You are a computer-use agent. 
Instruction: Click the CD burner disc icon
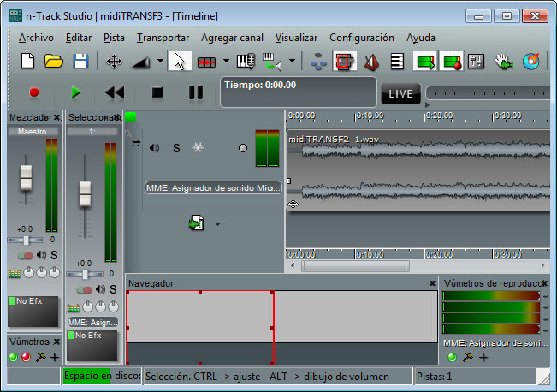[x=531, y=61]
